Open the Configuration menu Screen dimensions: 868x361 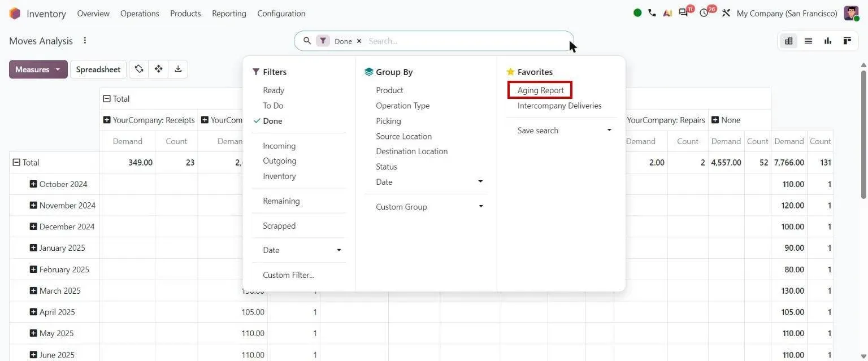[x=281, y=14]
